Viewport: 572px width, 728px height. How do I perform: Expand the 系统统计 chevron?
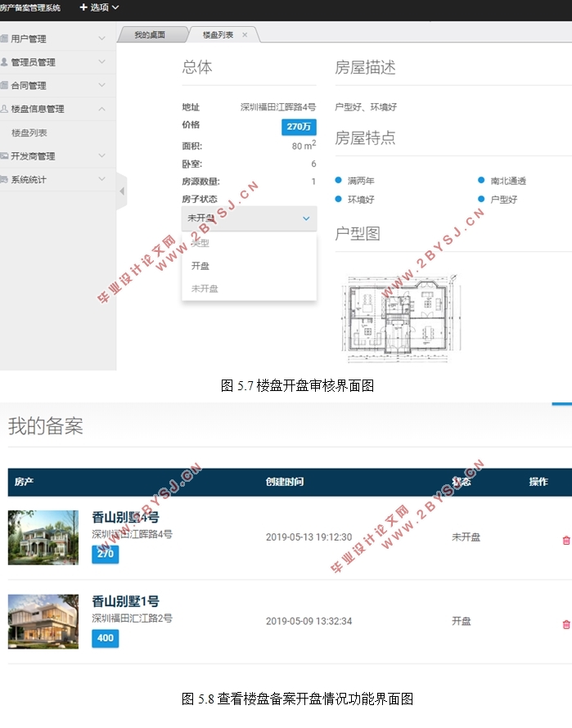click(101, 179)
